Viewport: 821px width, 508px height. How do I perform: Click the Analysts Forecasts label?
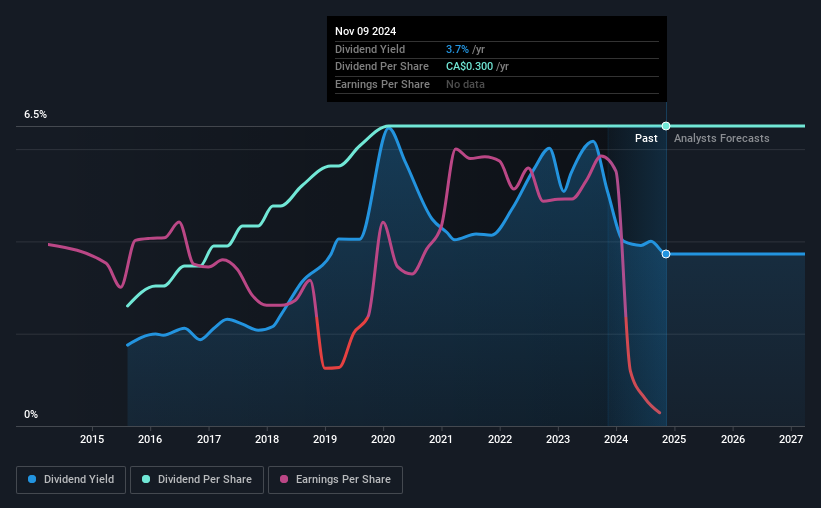722,138
